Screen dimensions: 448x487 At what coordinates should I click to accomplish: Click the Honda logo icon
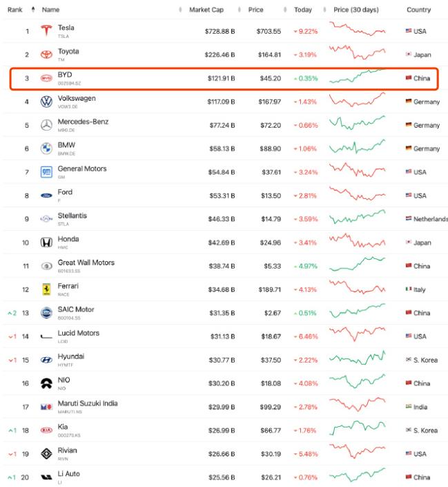(x=46, y=242)
